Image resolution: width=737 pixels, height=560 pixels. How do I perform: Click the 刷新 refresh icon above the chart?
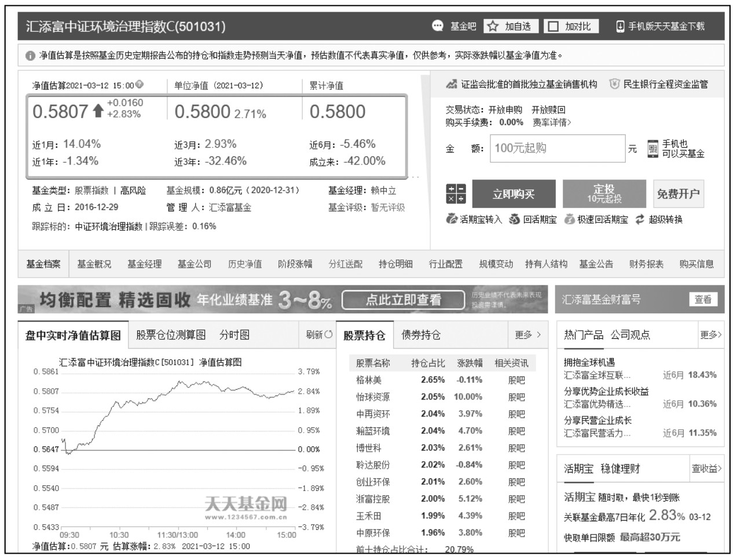[329, 334]
